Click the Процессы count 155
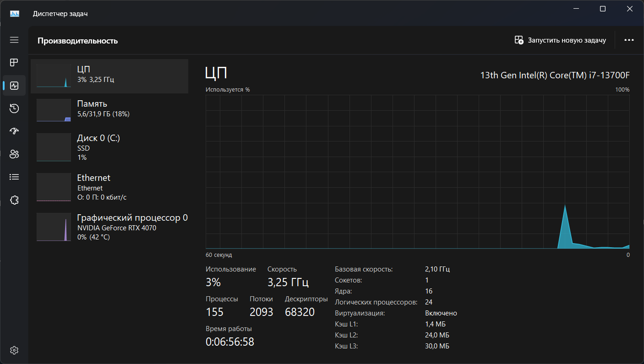The height and width of the screenshot is (364, 644). pyautogui.click(x=215, y=312)
